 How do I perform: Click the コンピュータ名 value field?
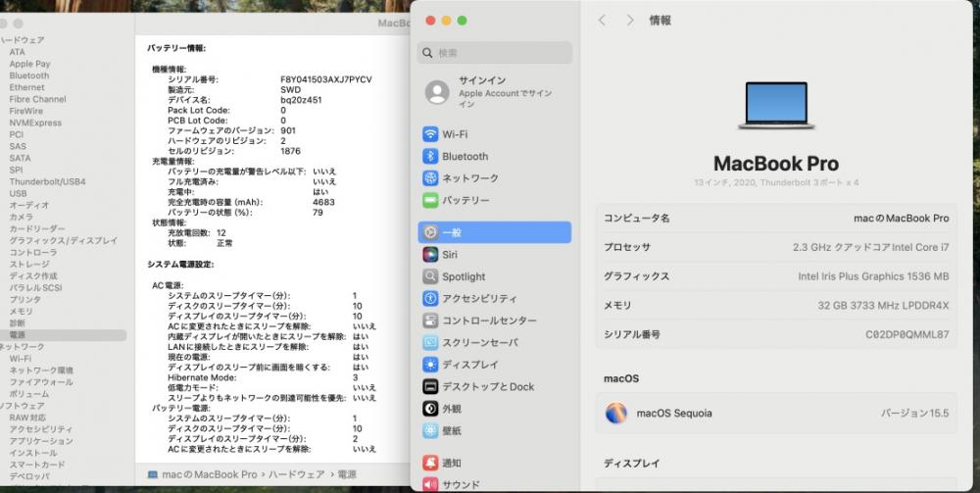(902, 218)
